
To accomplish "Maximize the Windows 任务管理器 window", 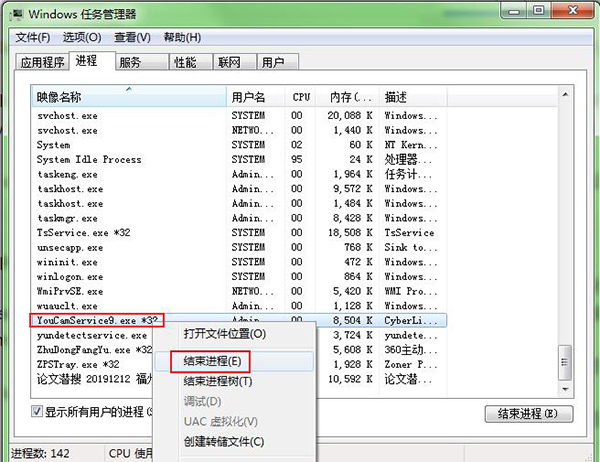I will [x=538, y=12].
